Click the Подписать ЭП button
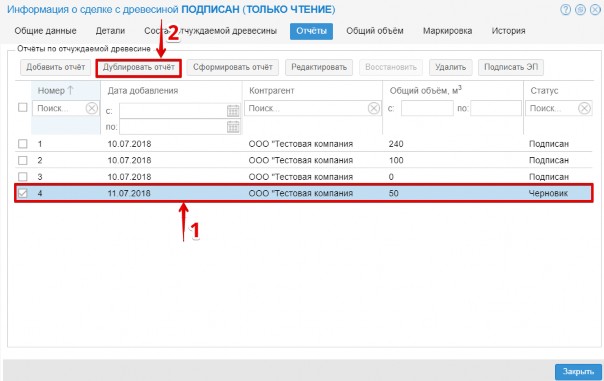604x381 pixels. 511,67
